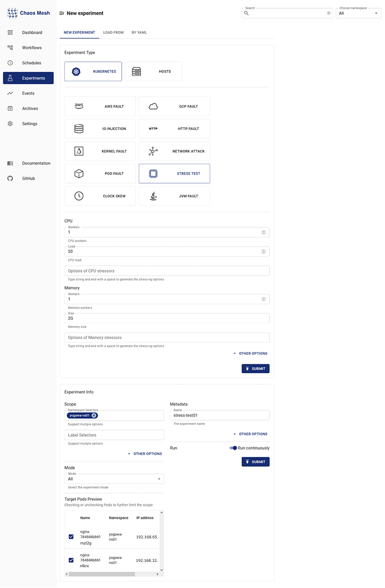385x588 pixels.
Task: Submit the stress test configuration
Action: click(x=256, y=368)
